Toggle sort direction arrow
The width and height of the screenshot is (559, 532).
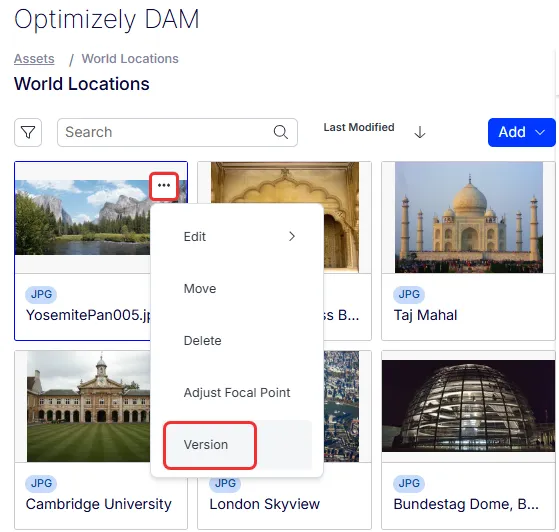coord(420,132)
